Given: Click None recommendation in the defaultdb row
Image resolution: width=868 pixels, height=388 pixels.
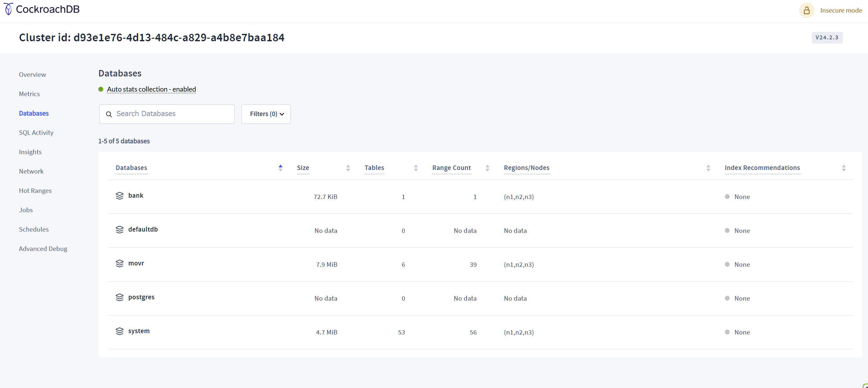Looking at the screenshot, I should (x=742, y=231).
